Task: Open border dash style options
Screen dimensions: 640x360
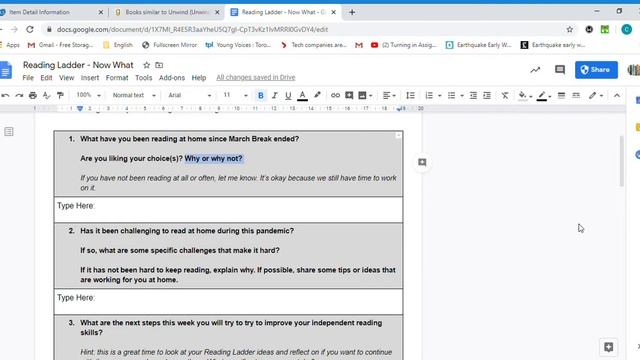Action: (x=576, y=96)
